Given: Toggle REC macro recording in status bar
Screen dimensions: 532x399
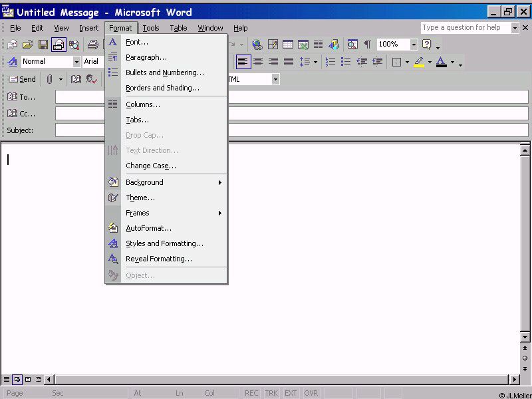Looking at the screenshot, I should [251, 393].
